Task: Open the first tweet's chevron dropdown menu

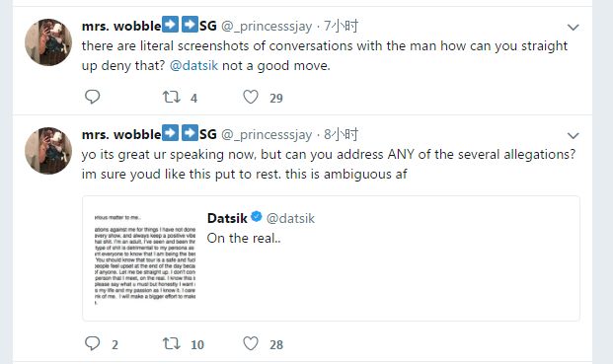Action: tap(574, 28)
